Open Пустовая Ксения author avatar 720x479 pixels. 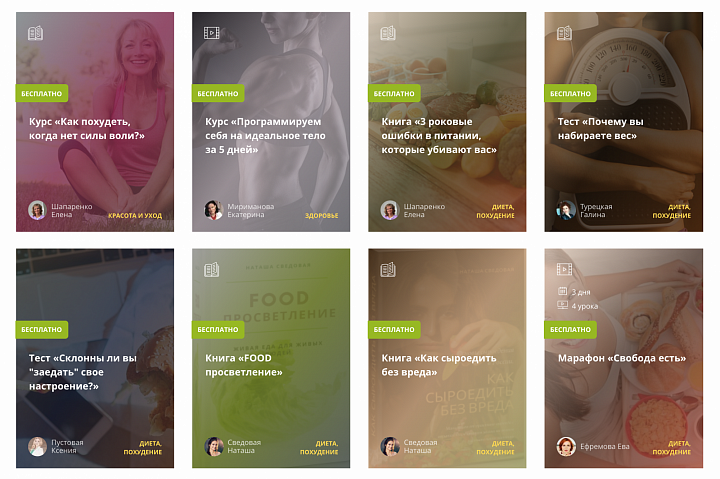(x=37, y=446)
